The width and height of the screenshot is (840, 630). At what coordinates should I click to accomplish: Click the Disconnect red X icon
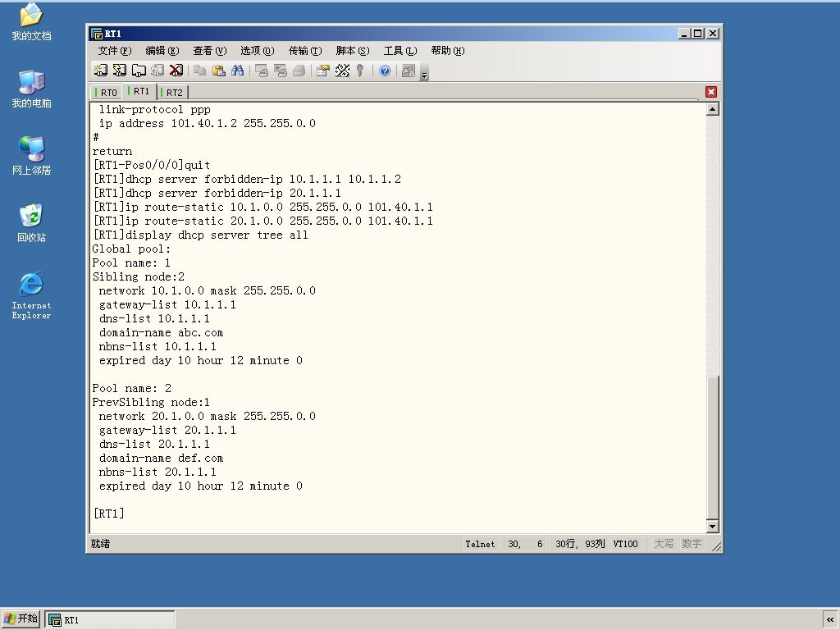[x=176, y=71]
